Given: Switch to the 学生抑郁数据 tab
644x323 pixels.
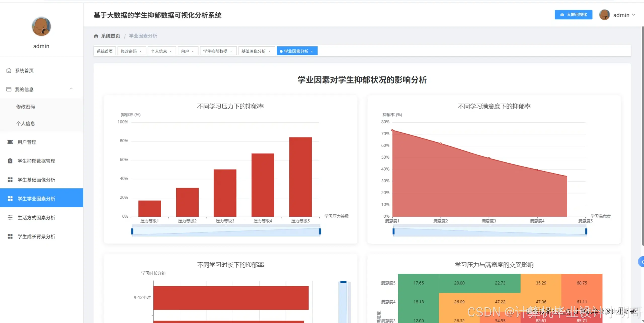Looking at the screenshot, I should click(215, 51).
